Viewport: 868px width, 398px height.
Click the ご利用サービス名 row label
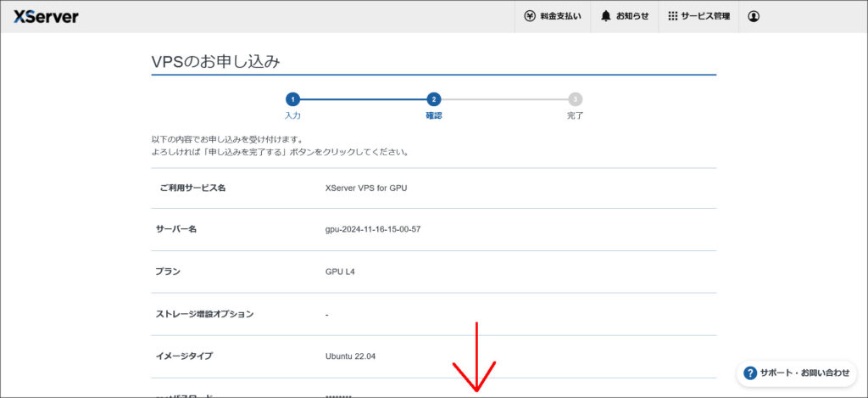(192, 188)
